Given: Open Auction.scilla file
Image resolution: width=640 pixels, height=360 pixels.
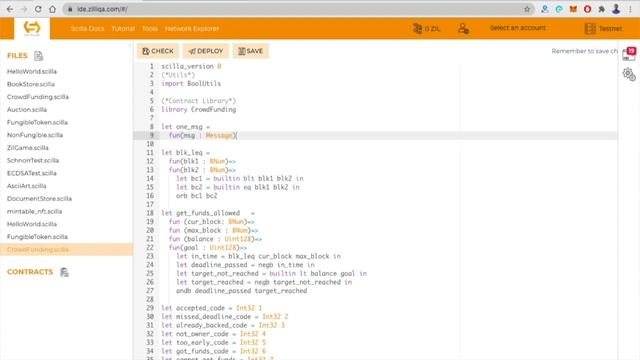Looking at the screenshot, I should (27, 109).
